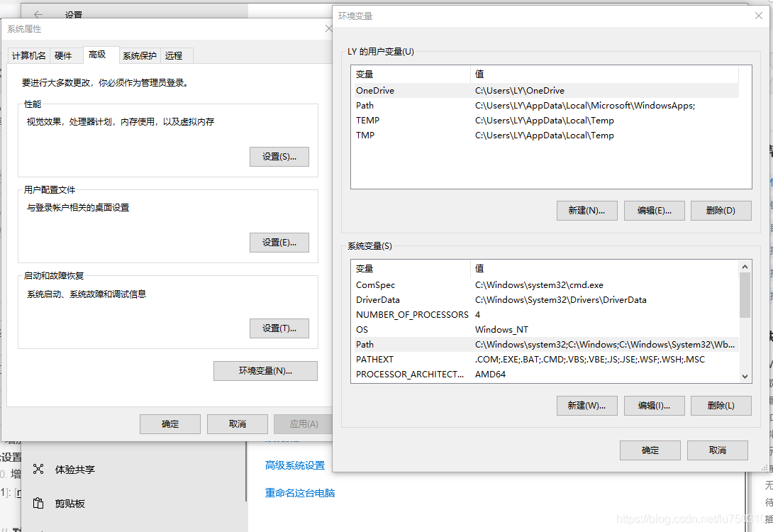Viewport: 773px width, 532px height.
Task: Open the 重命名这台电脑 link
Action: click(x=300, y=493)
